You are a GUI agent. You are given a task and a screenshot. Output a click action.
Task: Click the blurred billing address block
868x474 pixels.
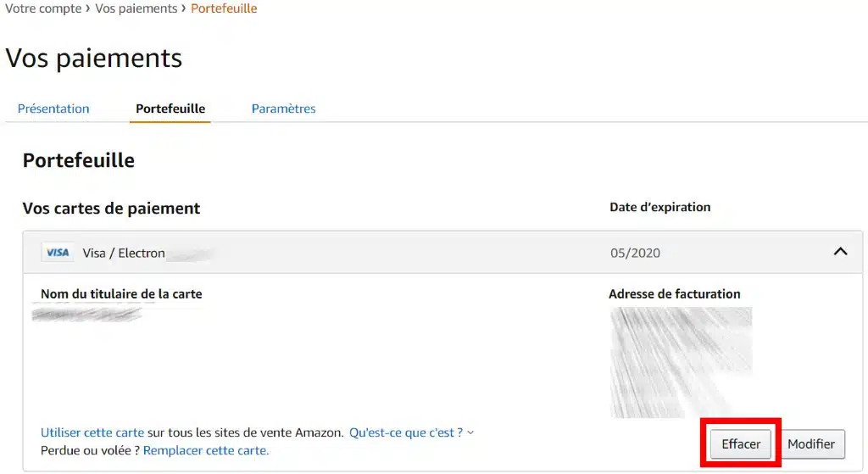point(681,363)
